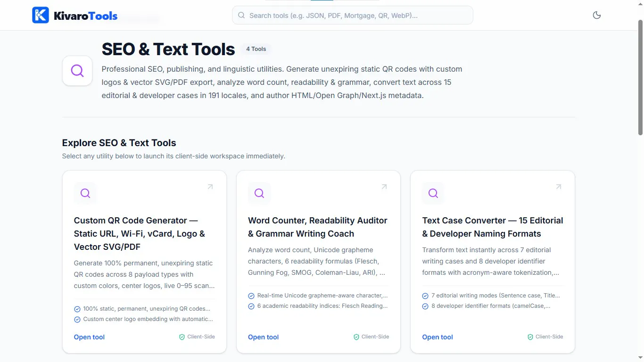
Task: Click checkmark icon beside 'Real-time Unicode grapheme-aware'
Action: pos(251,296)
